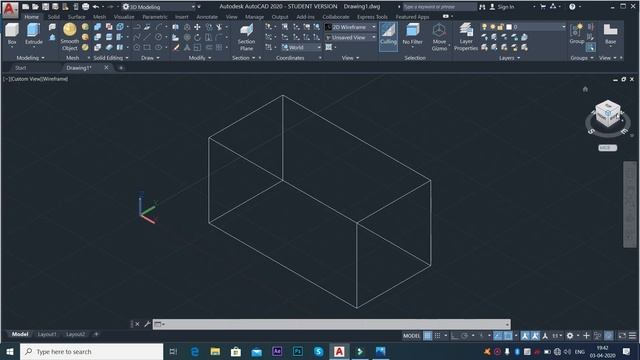Click the WCS label under the ViewCube

(x=607, y=148)
